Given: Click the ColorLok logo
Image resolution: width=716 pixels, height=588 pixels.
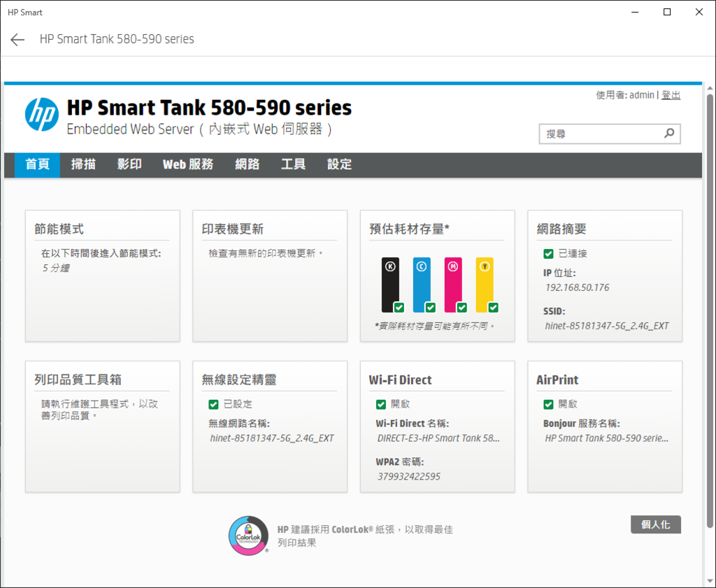Looking at the screenshot, I should 248,536.
